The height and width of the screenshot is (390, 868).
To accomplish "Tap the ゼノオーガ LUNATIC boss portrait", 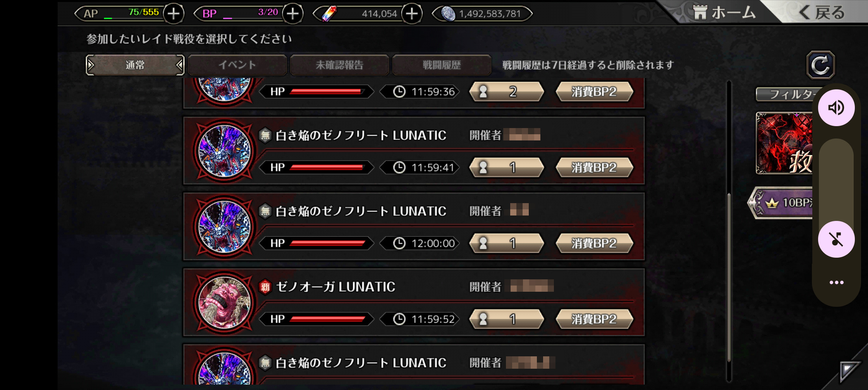I will [224, 303].
